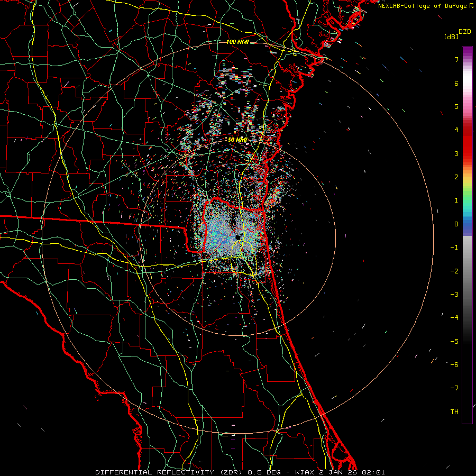Select the 7 value on the scale
This screenshot has width=476, height=476.
coord(456,59)
